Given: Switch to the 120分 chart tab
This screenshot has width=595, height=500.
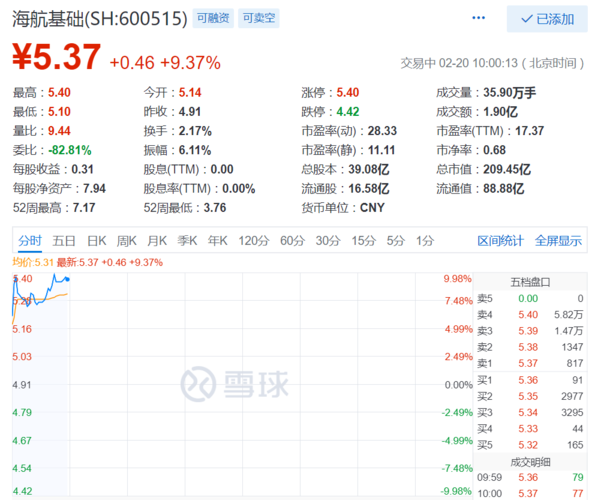Looking at the screenshot, I should 253,241.
